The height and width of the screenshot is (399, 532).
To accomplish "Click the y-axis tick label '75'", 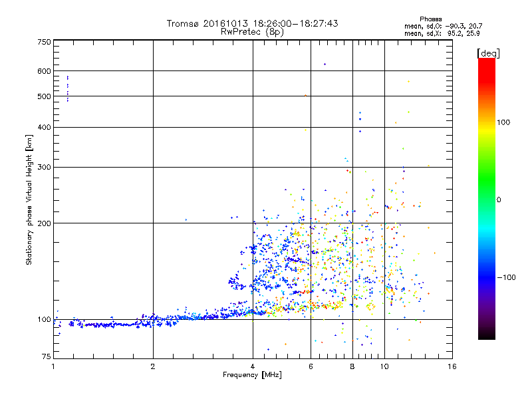I will click(47, 356).
